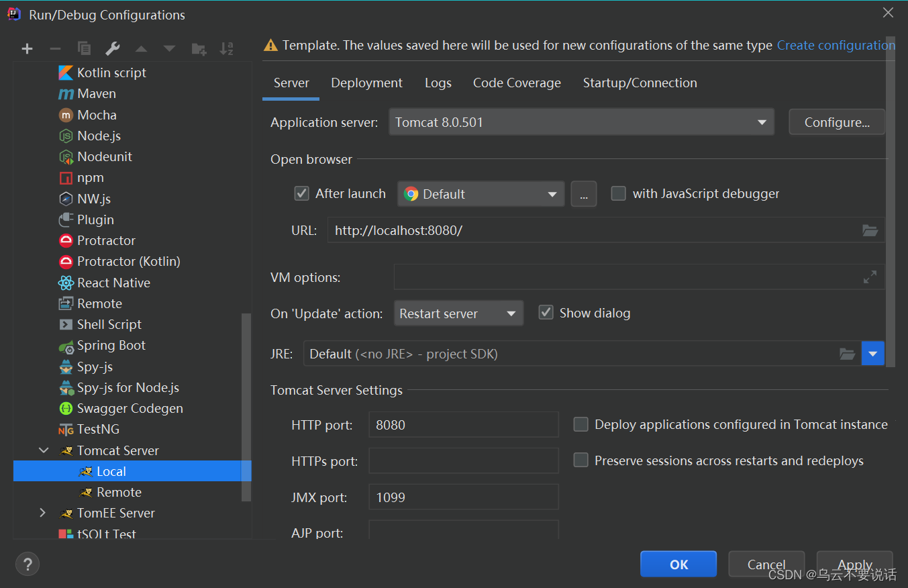The width and height of the screenshot is (908, 588).
Task: Click the settings panel vertical scrollbar
Action: [891, 201]
